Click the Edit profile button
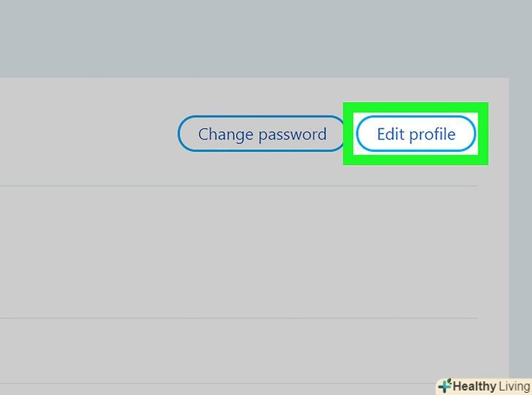The image size is (532, 395). [x=416, y=134]
